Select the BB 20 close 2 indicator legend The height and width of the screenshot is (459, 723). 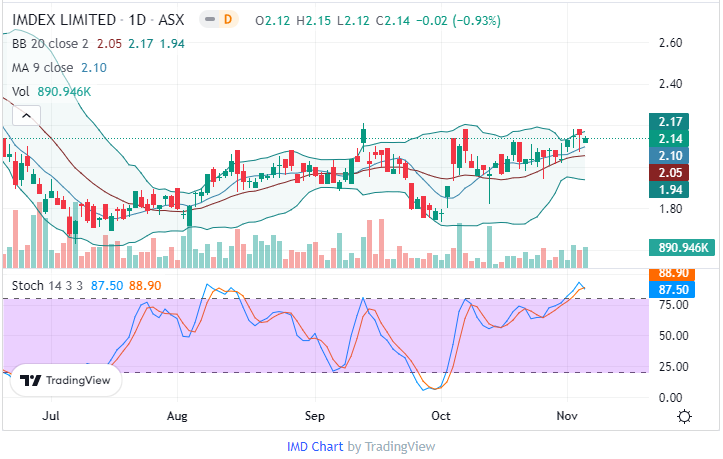[x=55, y=43]
